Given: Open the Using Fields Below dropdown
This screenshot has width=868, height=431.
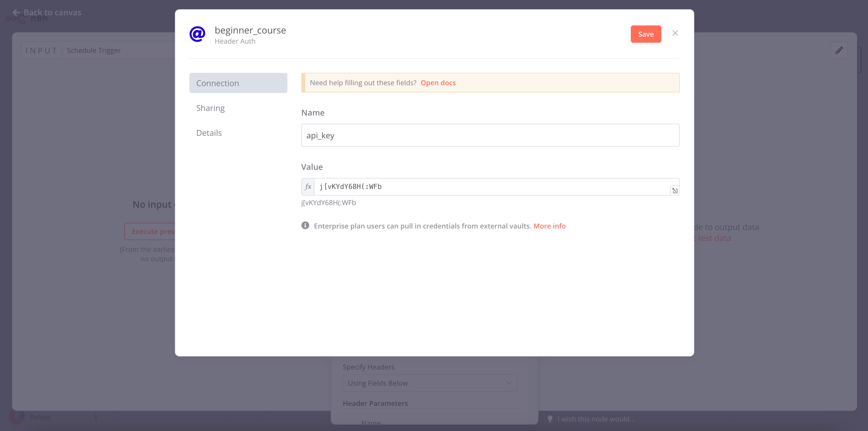Looking at the screenshot, I should [x=429, y=383].
